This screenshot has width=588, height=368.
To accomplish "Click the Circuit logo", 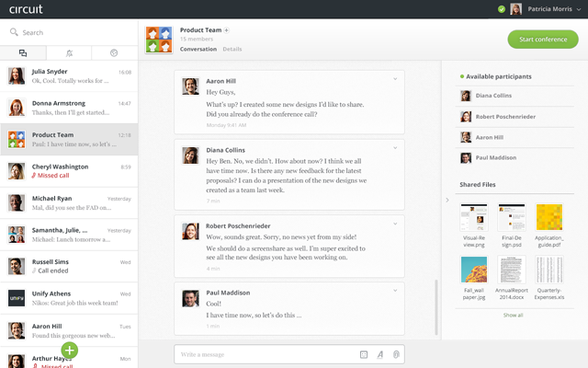I will pyautogui.click(x=26, y=9).
